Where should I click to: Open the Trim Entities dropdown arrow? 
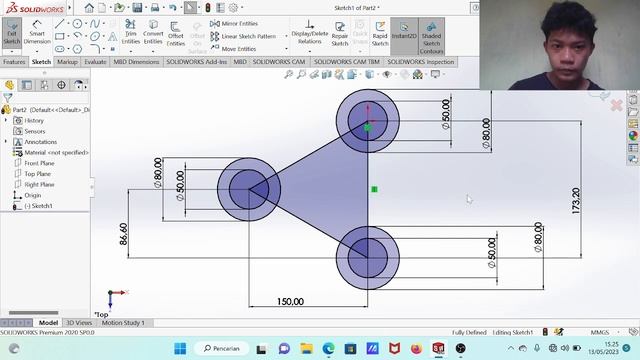tap(131, 52)
